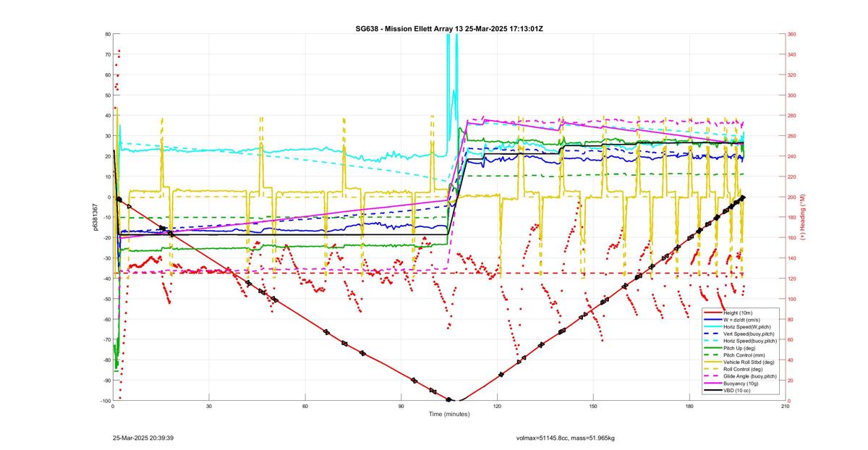Click the '-70' tick on the left axis
The height and width of the screenshot is (450, 868).
pyautogui.click(x=106, y=340)
